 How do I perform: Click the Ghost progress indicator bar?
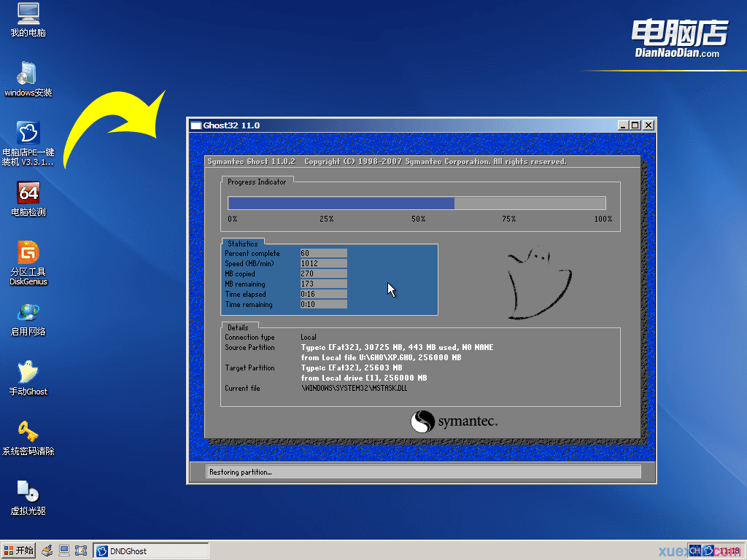pos(416,203)
